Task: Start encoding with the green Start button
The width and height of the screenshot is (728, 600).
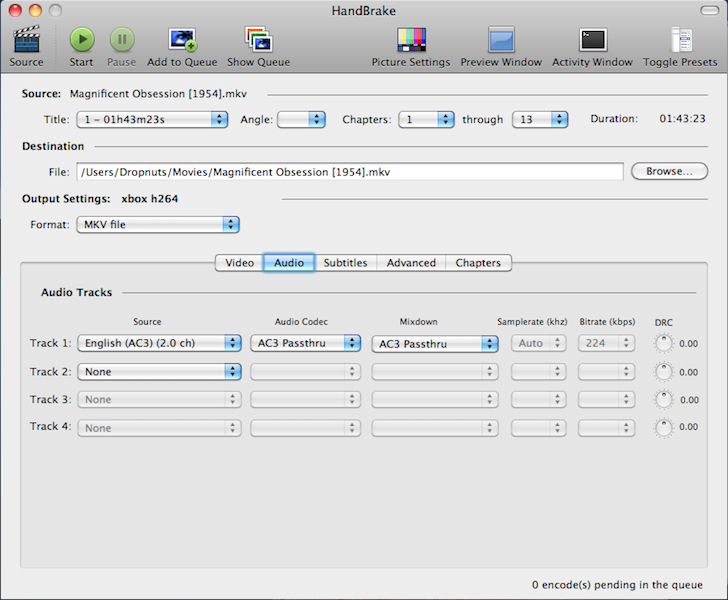Action: tap(82, 39)
